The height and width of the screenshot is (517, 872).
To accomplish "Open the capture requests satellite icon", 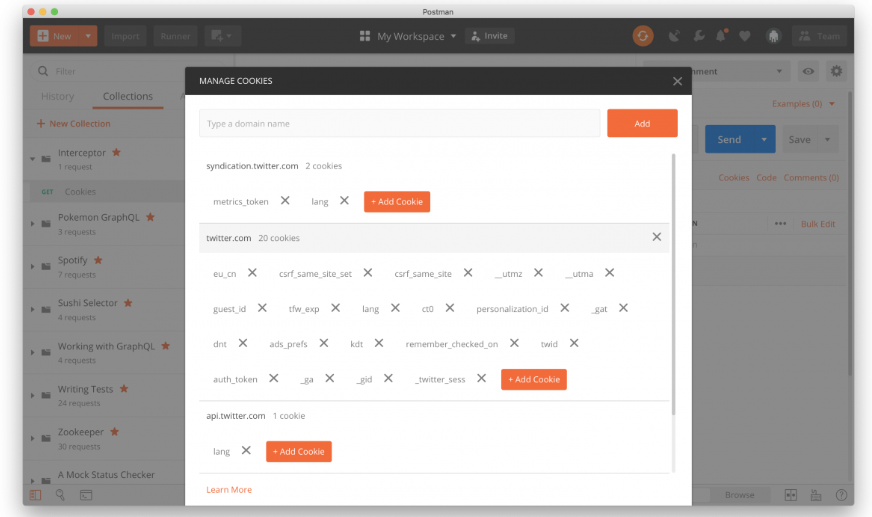I will [x=674, y=36].
